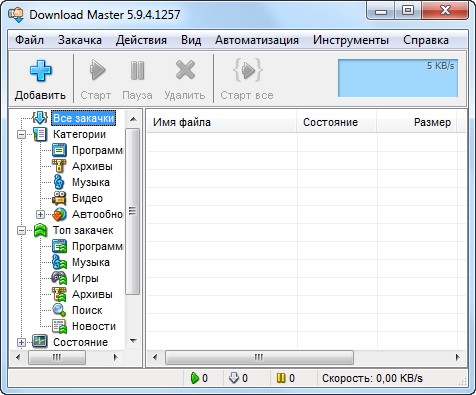Screen dimensions: 476x395
Task: Click the Музыка icon under Топ закачек
Action: pyautogui.click(x=59, y=262)
